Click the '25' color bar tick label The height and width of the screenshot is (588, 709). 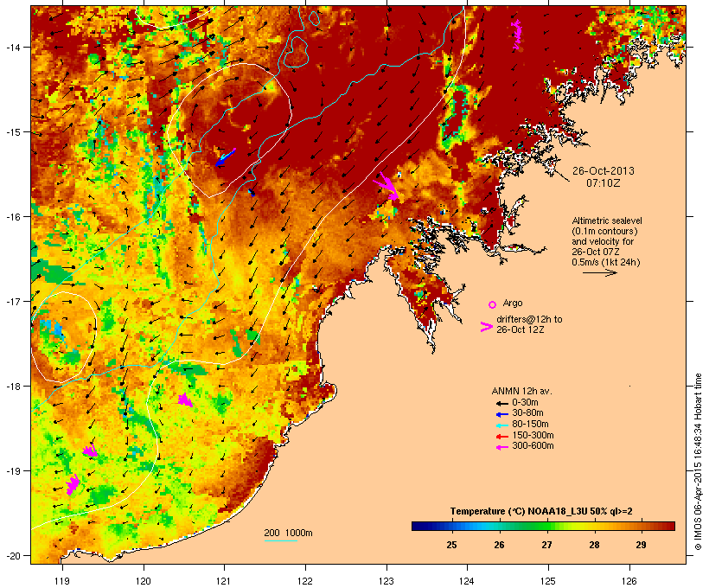tap(451, 545)
